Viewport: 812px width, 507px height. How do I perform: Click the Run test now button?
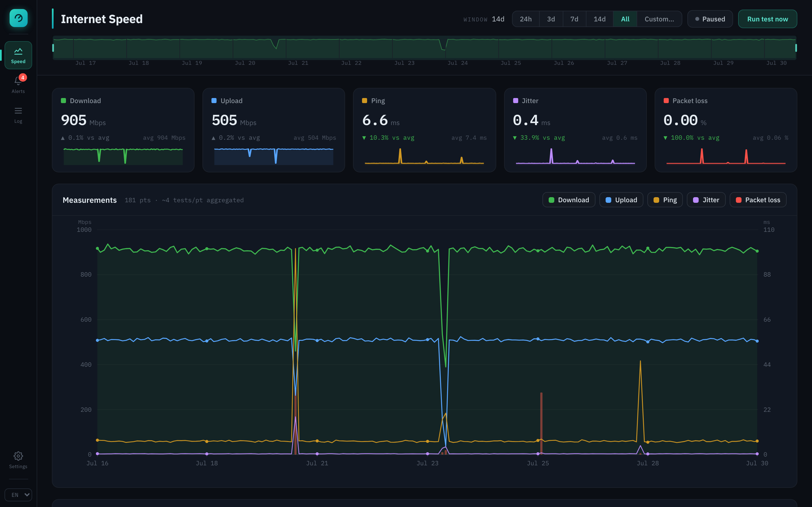(767, 19)
